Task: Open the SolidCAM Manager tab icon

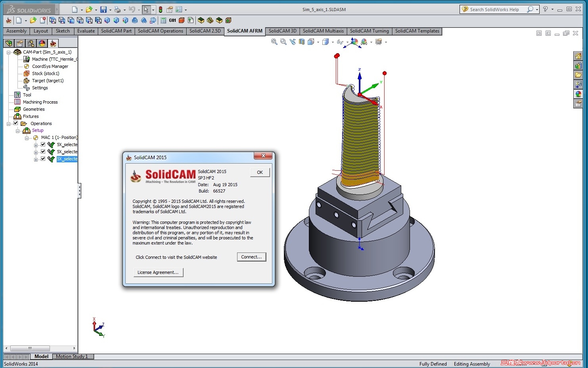Action: (53, 43)
